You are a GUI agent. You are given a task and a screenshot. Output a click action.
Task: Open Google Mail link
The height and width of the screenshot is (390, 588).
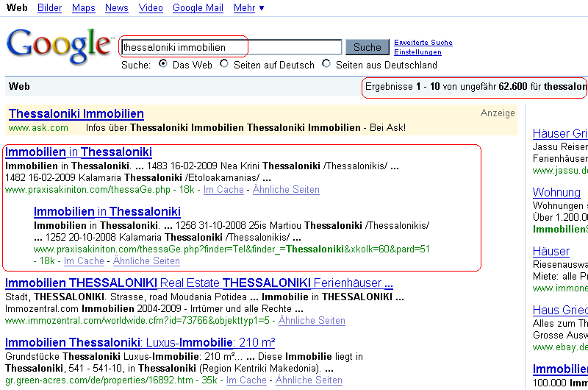click(x=198, y=8)
